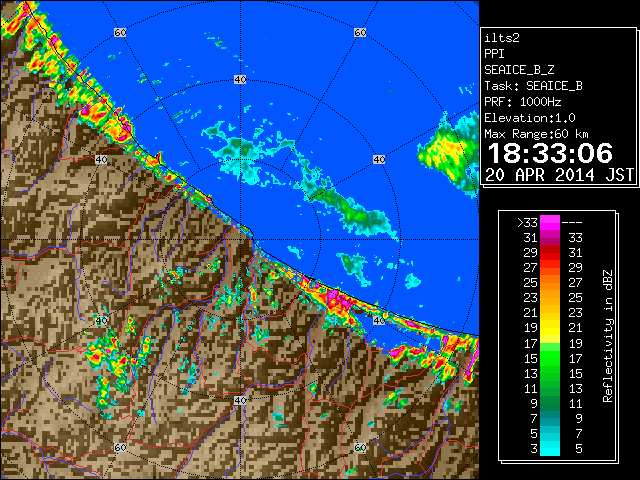Select the 60 range label at upper left
This screenshot has height=480, width=640.
[120, 32]
